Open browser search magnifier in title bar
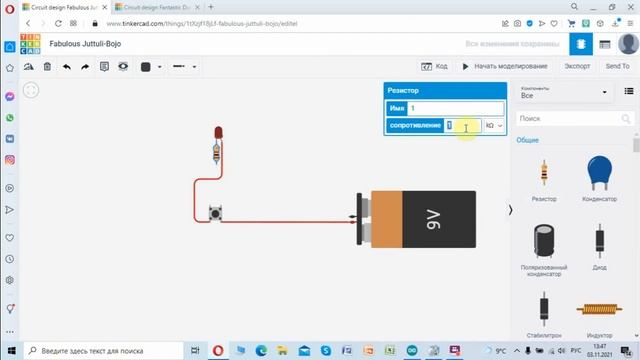 click(x=574, y=7)
